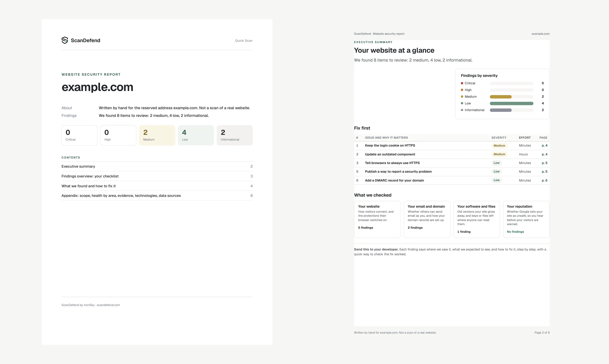Click the EFFORT column header
The height and width of the screenshot is (364, 609).
click(525, 138)
